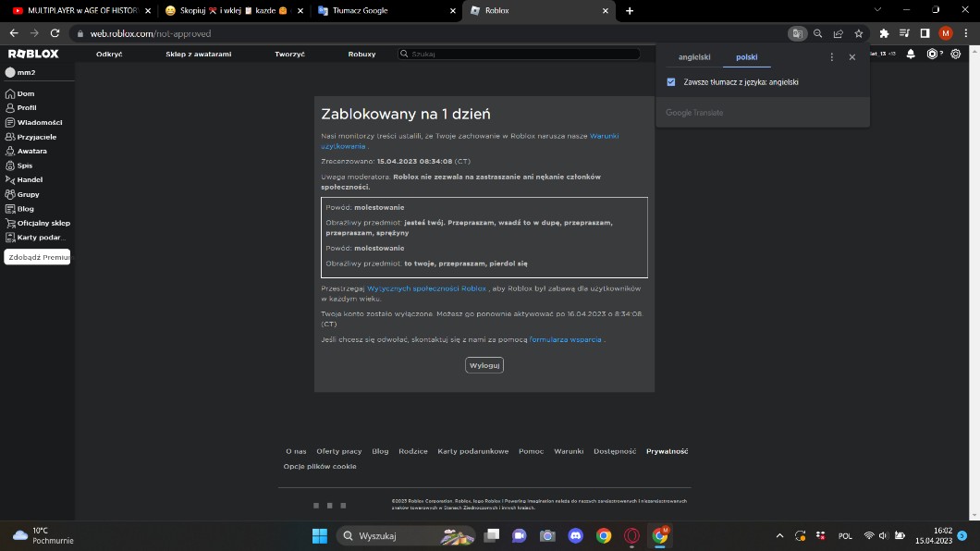This screenshot has width=980, height=551.
Task: Open Roblox settings gear icon
Action: click(956, 55)
